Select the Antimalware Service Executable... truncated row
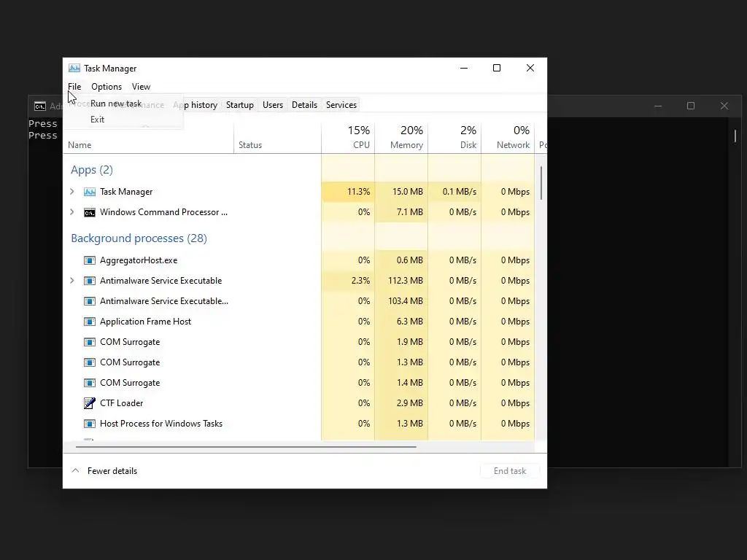 tap(298, 301)
